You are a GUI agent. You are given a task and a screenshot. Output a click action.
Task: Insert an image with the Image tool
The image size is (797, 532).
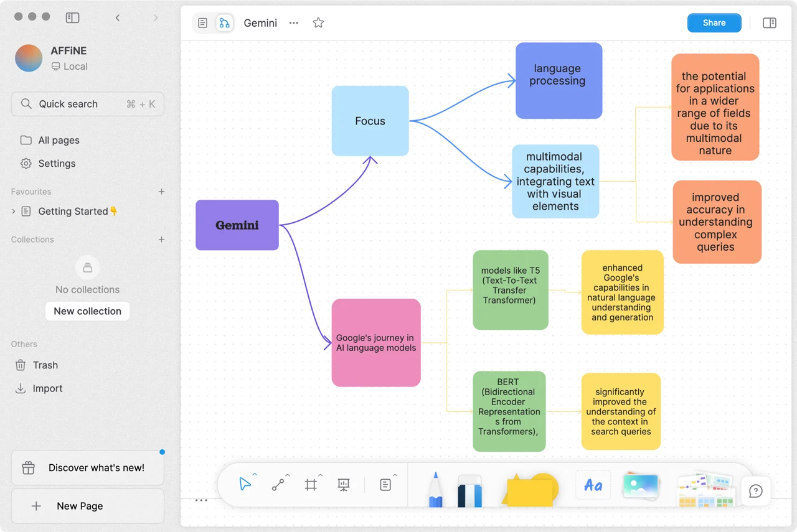tap(641, 486)
